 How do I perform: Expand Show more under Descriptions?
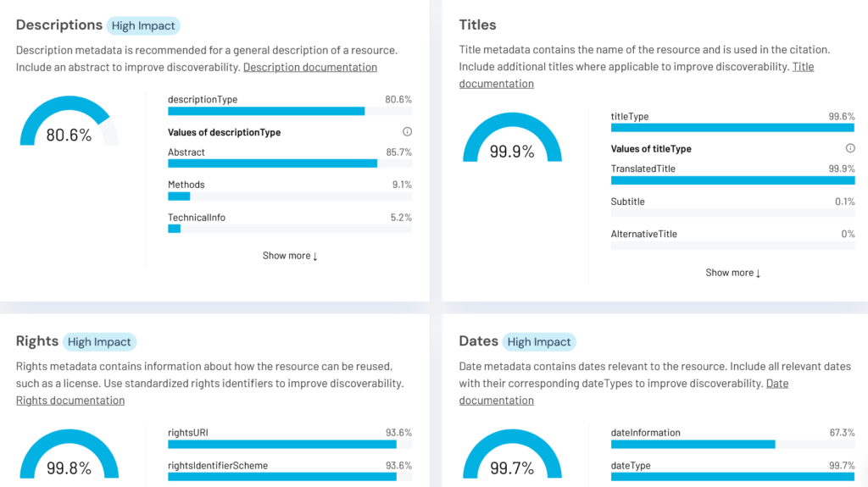click(x=290, y=256)
